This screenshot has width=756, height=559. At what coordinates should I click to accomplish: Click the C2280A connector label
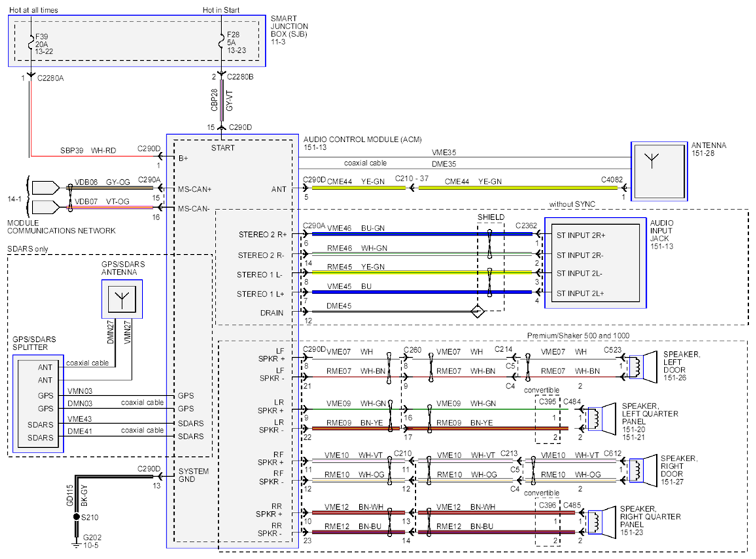50,78
